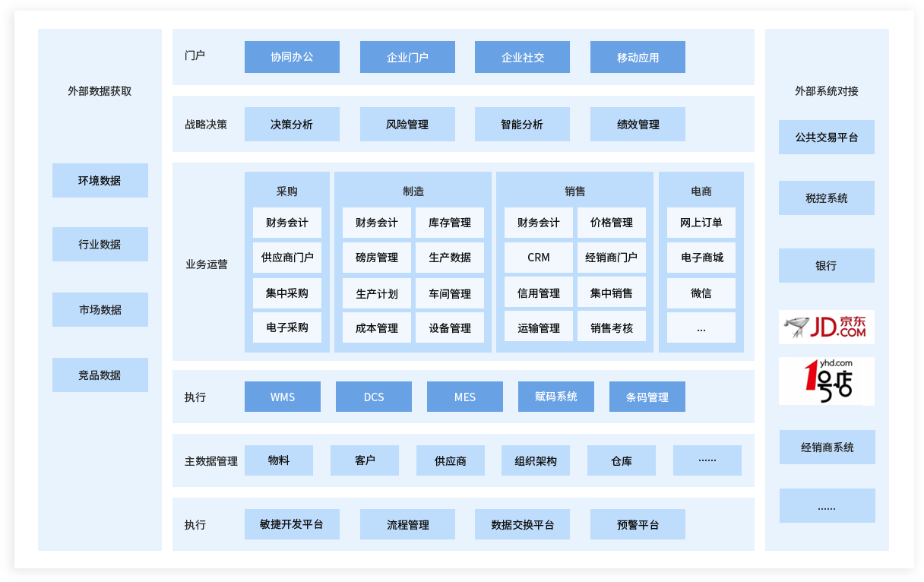The height and width of the screenshot is (582, 924).
Task: Select the 银行 external system
Action: pyautogui.click(x=826, y=265)
